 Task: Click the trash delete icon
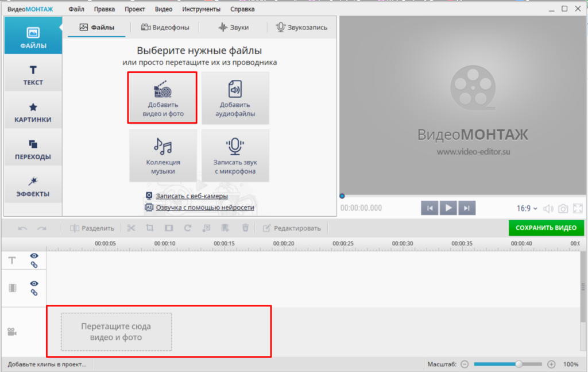coord(245,228)
